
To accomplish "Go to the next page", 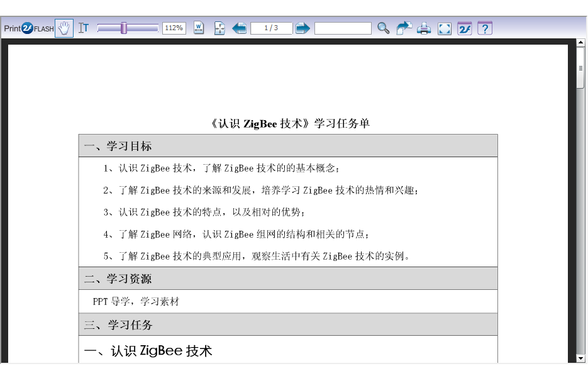I will point(302,28).
